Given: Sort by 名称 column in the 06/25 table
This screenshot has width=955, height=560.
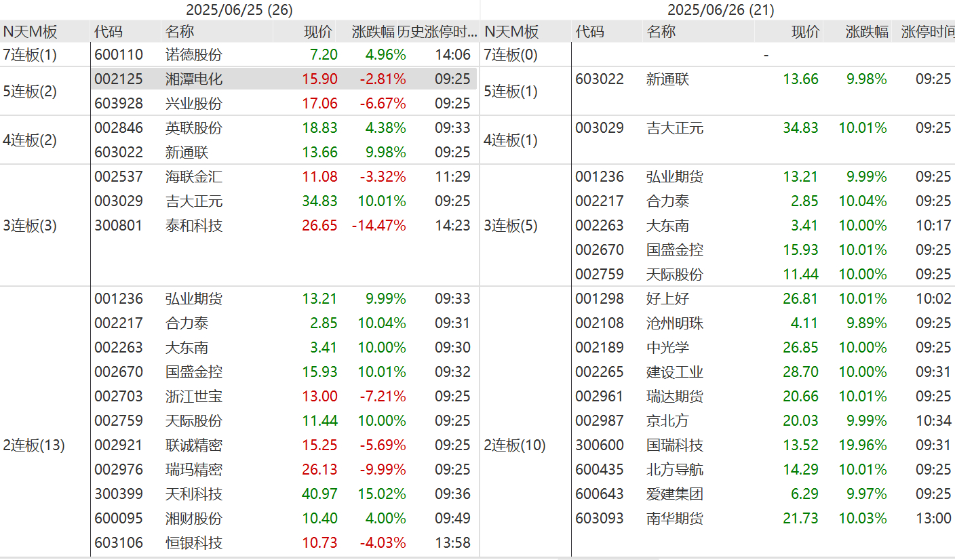Looking at the screenshot, I should click(180, 31).
